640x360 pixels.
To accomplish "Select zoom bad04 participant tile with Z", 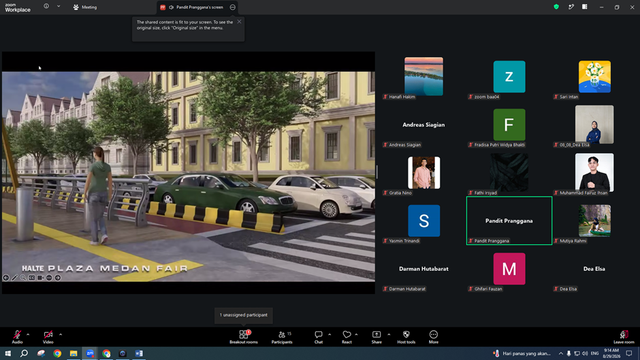I will click(509, 77).
